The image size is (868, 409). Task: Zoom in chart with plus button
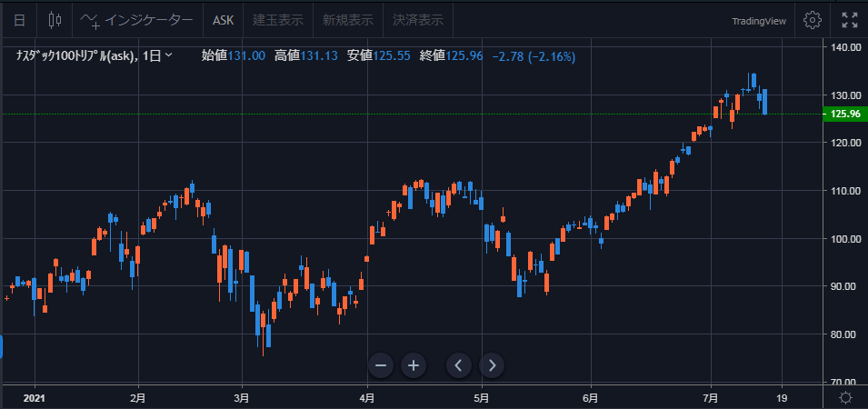point(413,365)
